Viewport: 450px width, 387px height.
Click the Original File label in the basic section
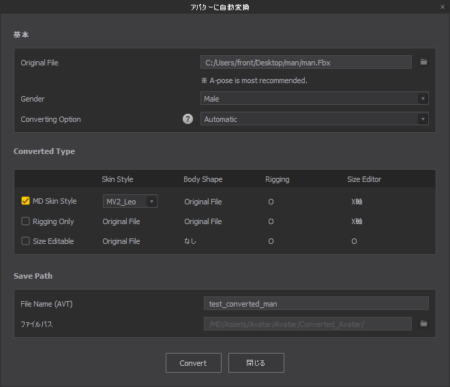39,63
